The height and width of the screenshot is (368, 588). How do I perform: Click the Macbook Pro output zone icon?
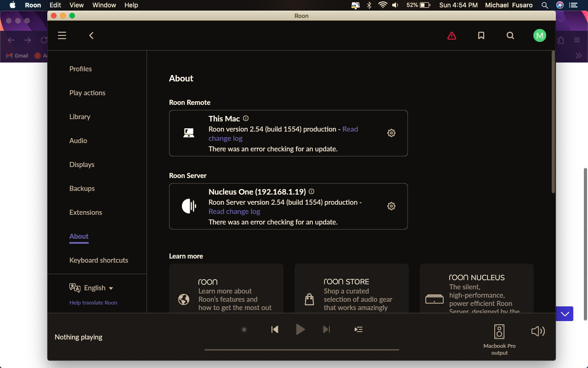[x=499, y=330]
